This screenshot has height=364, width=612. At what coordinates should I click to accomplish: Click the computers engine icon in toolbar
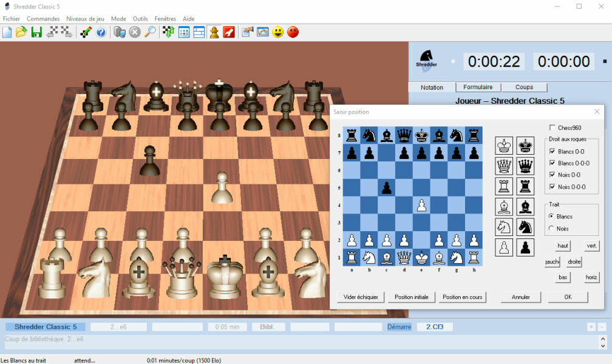120,32
